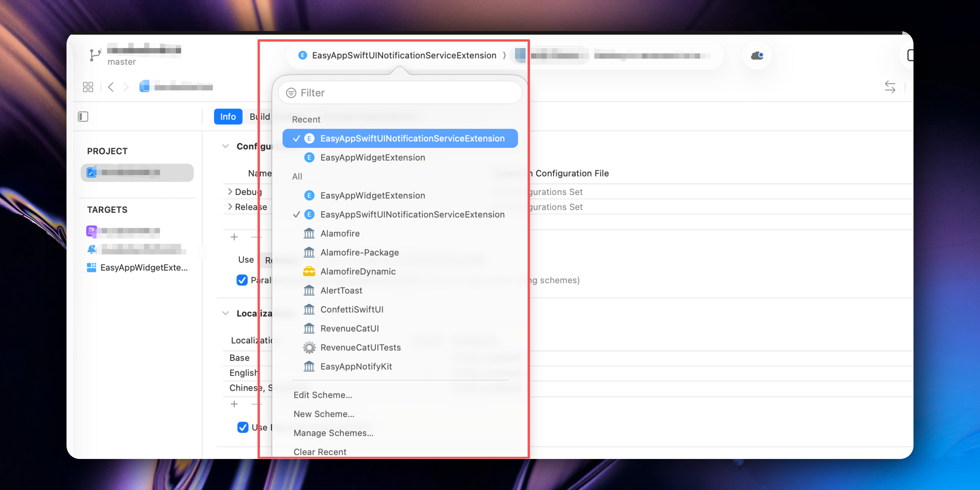This screenshot has width=980, height=490.
Task: Open Manage Schemes...
Action: tap(333, 433)
